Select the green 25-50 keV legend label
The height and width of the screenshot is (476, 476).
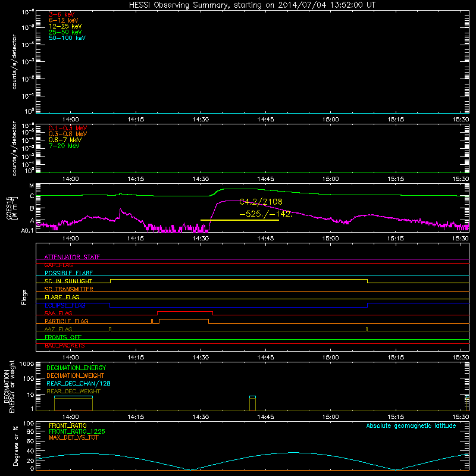(65, 32)
